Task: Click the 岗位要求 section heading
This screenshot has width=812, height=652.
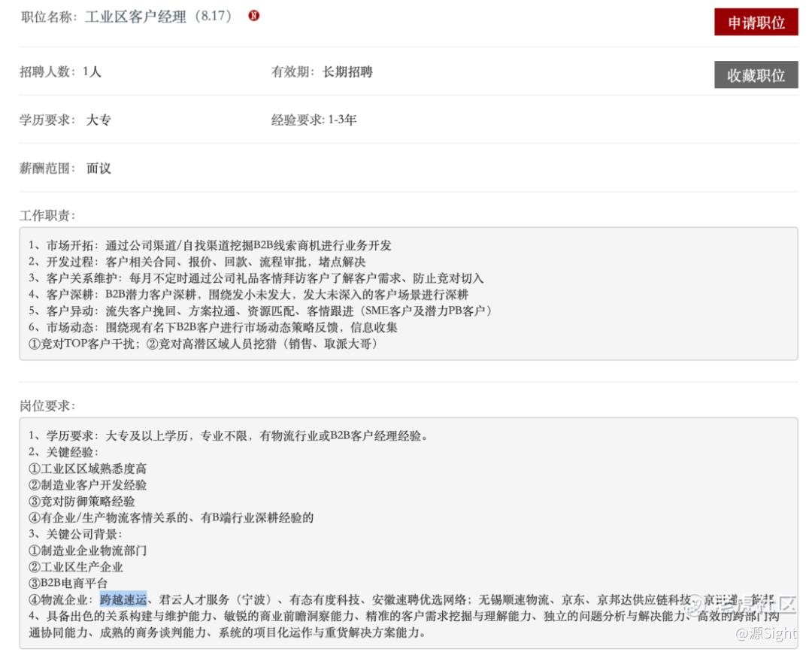Action: click(47, 405)
